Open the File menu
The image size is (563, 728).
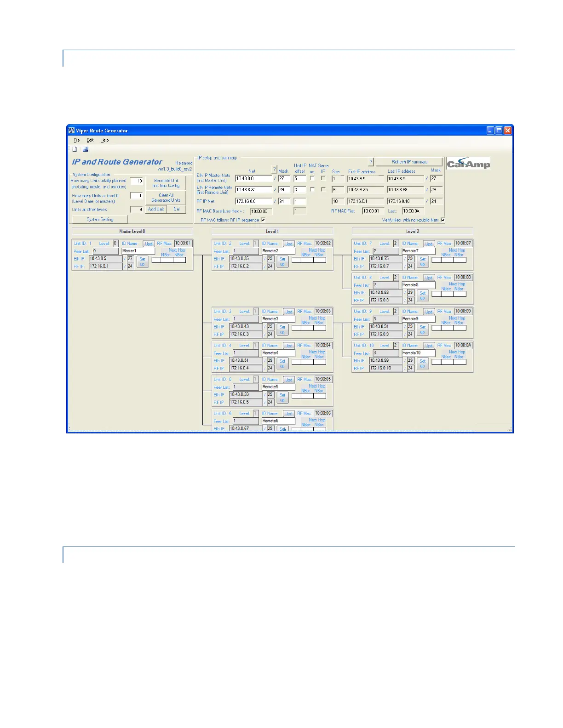[x=77, y=140]
